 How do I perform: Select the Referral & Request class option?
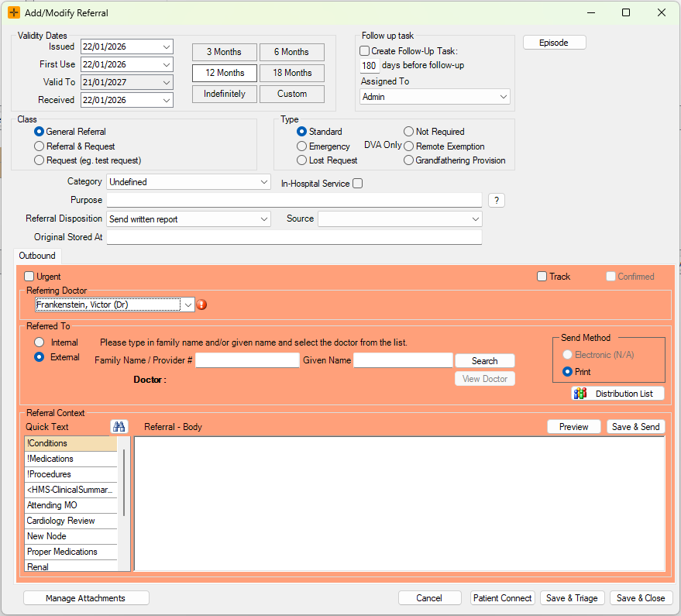[40, 146]
